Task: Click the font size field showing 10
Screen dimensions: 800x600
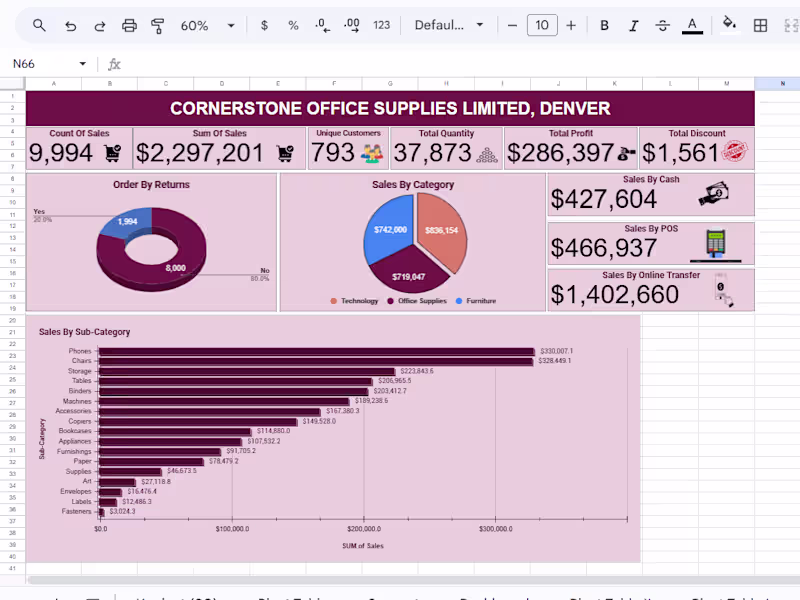Action: (542, 25)
